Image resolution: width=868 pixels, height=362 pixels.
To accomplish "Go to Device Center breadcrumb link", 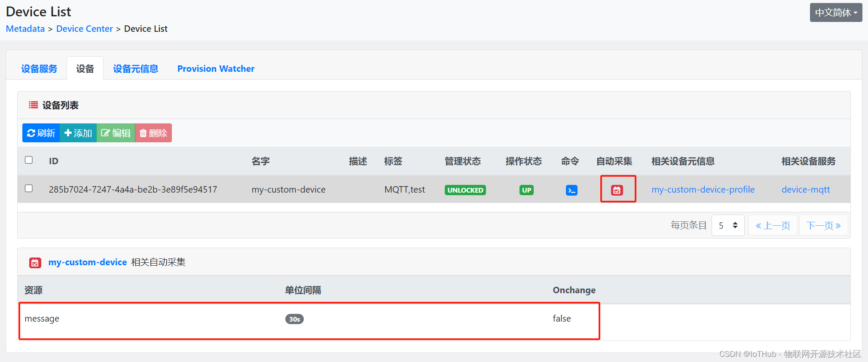I will [85, 29].
